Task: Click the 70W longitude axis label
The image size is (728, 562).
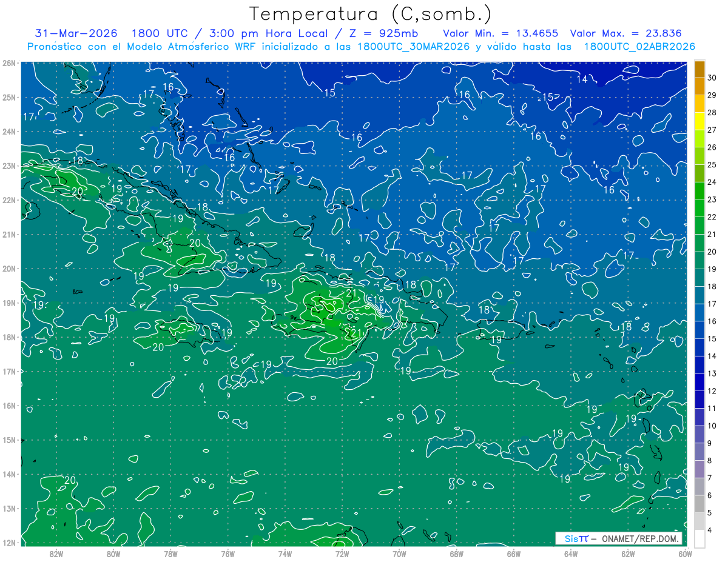Action: pos(399,554)
